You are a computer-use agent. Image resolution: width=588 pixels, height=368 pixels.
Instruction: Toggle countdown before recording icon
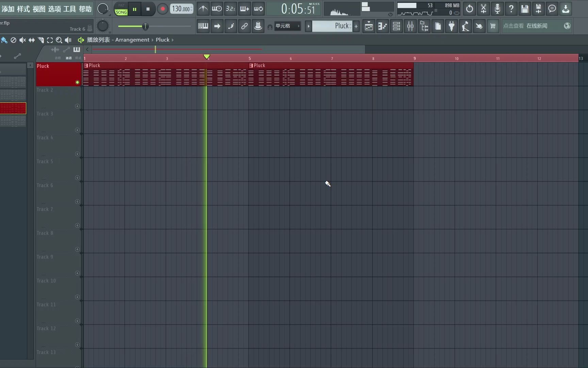tap(231, 9)
